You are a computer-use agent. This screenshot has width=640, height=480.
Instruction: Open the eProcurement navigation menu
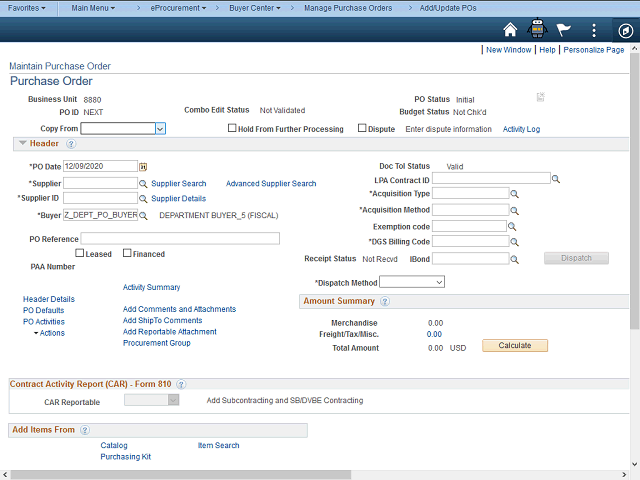point(178,7)
